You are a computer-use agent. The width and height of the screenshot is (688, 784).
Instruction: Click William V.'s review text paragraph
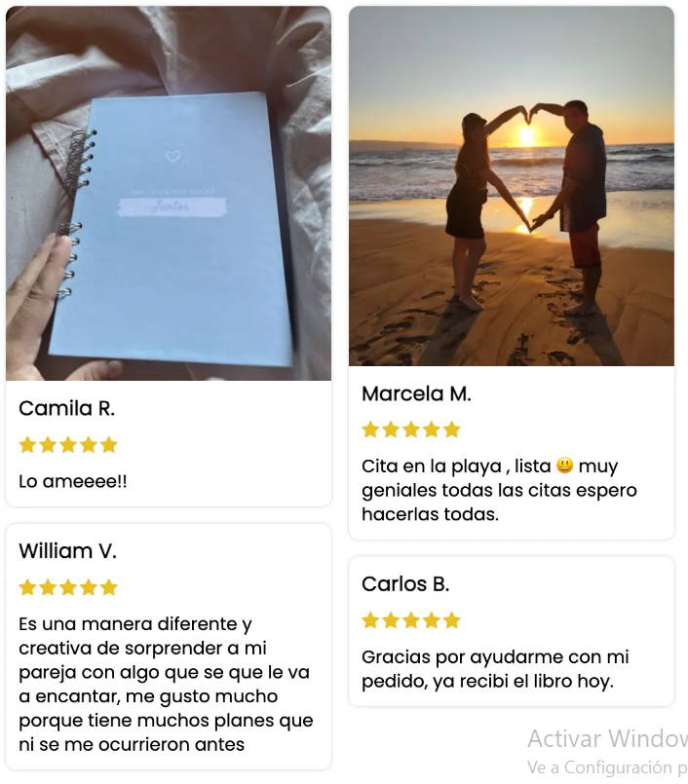tap(166, 684)
